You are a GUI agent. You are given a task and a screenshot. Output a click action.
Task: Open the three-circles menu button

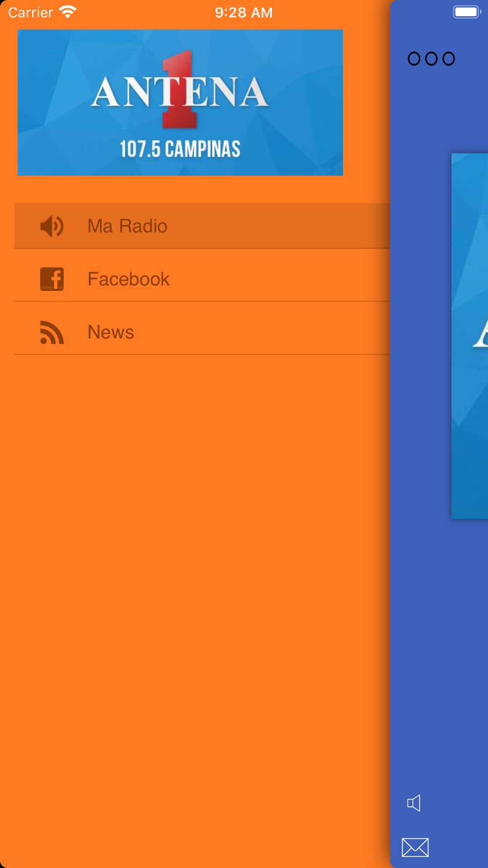click(431, 59)
